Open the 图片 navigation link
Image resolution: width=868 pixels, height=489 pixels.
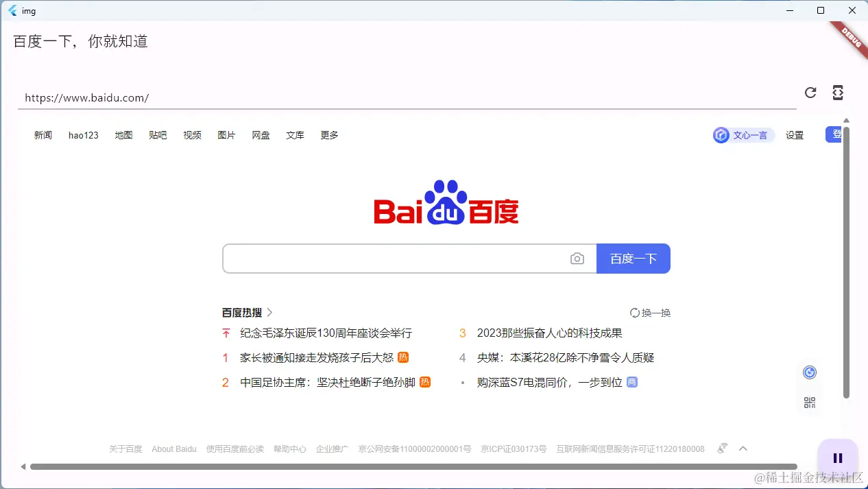[x=226, y=135]
